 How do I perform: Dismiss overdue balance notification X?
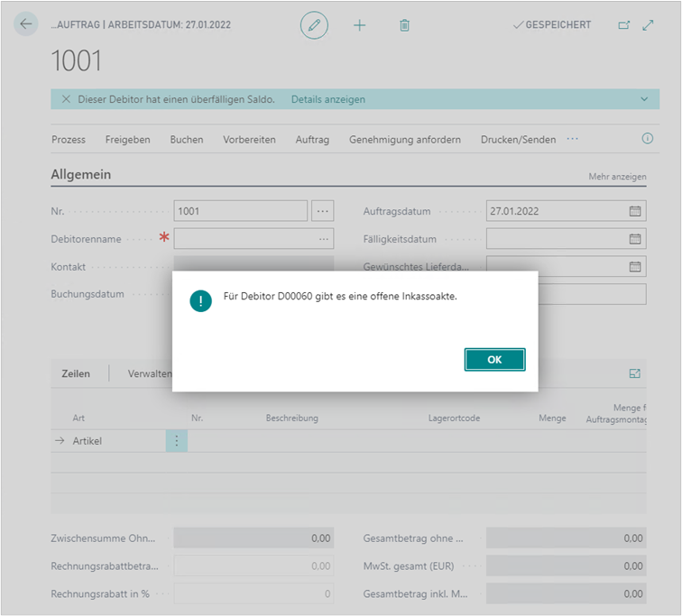click(66, 99)
